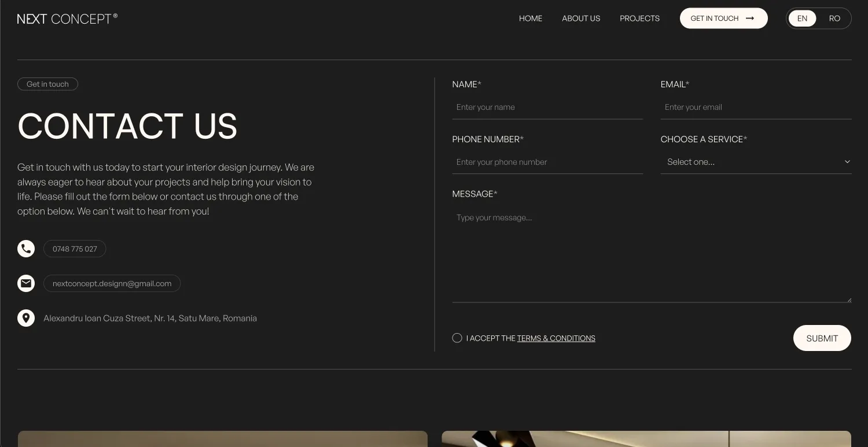Viewport: 868px width, 447px height.
Task: Open the ABOUT US page
Action: point(581,18)
